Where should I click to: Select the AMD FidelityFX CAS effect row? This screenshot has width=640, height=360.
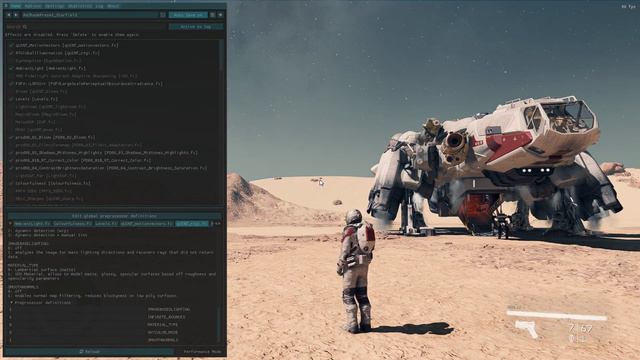(x=76, y=76)
